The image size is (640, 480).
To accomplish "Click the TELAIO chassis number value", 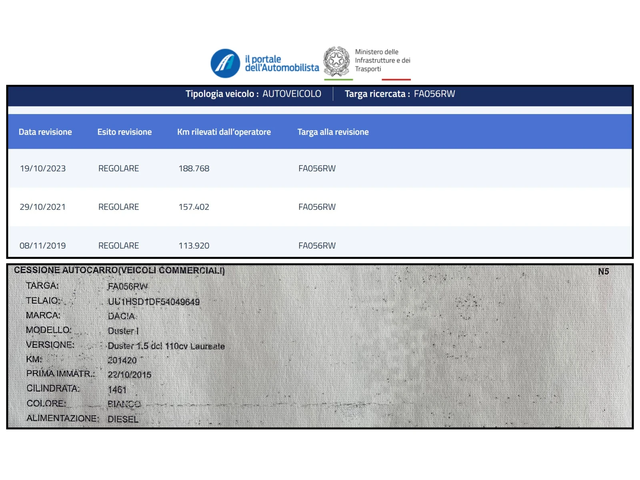I will tap(153, 301).
